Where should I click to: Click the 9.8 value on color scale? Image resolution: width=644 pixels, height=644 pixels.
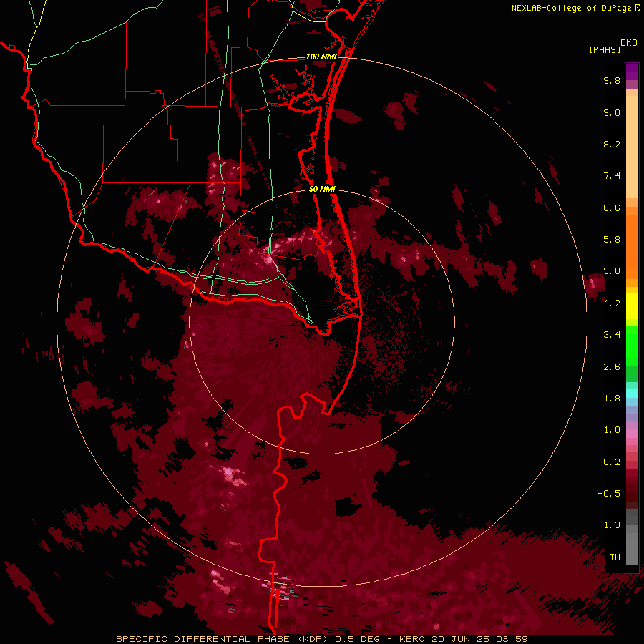(612, 81)
